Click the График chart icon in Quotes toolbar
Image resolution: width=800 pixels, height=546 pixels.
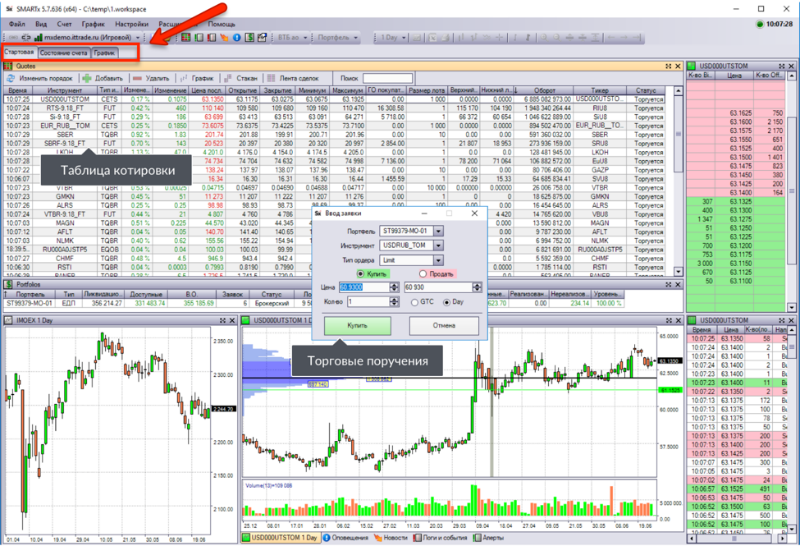point(184,78)
